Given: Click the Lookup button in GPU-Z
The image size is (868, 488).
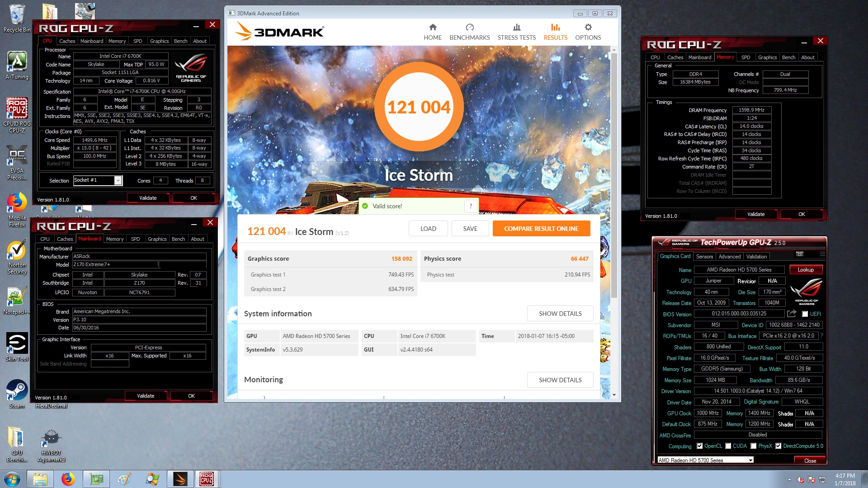Looking at the screenshot, I should coord(806,270).
